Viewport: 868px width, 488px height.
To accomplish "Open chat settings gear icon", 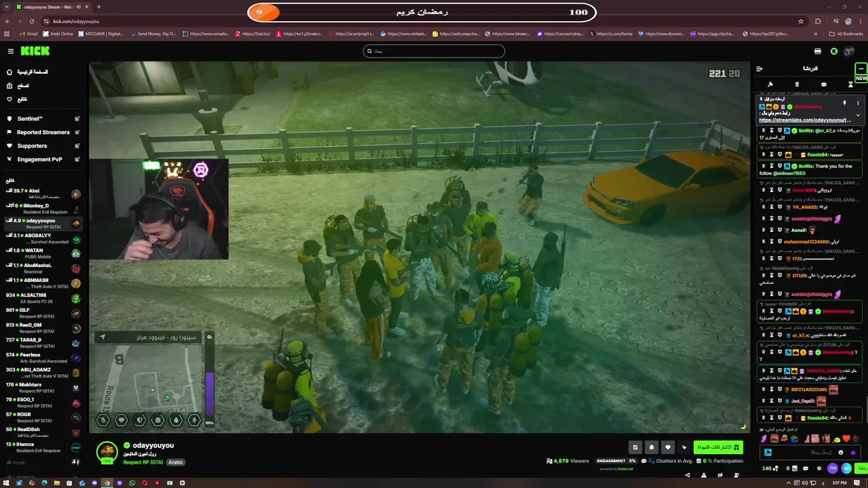I will pyautogui.click(x=818, y=468).
